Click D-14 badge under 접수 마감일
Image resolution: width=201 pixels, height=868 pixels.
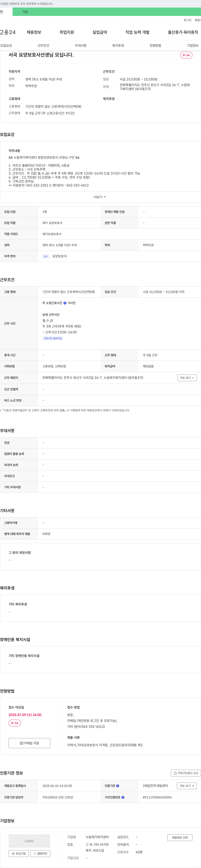15,723
